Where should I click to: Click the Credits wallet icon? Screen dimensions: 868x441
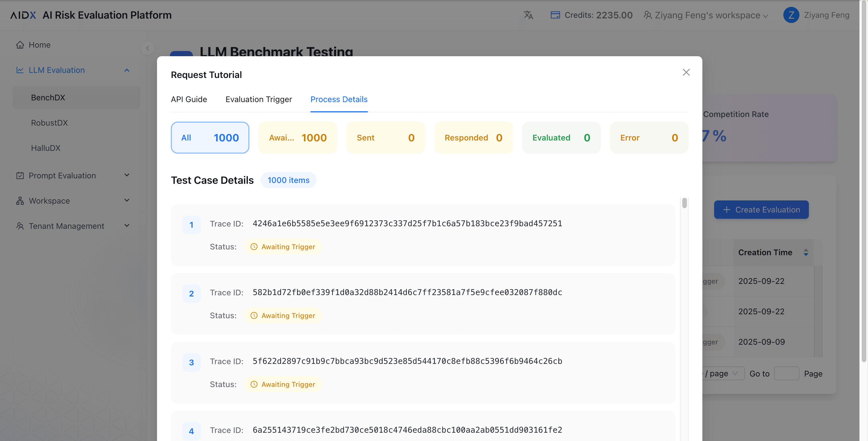pyautogui.click(x=555, y=15)
